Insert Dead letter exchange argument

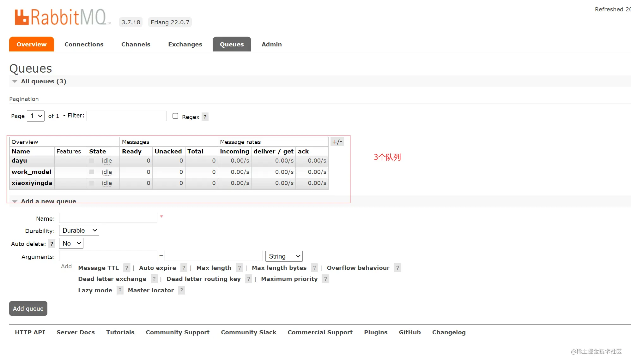point(112,279)
